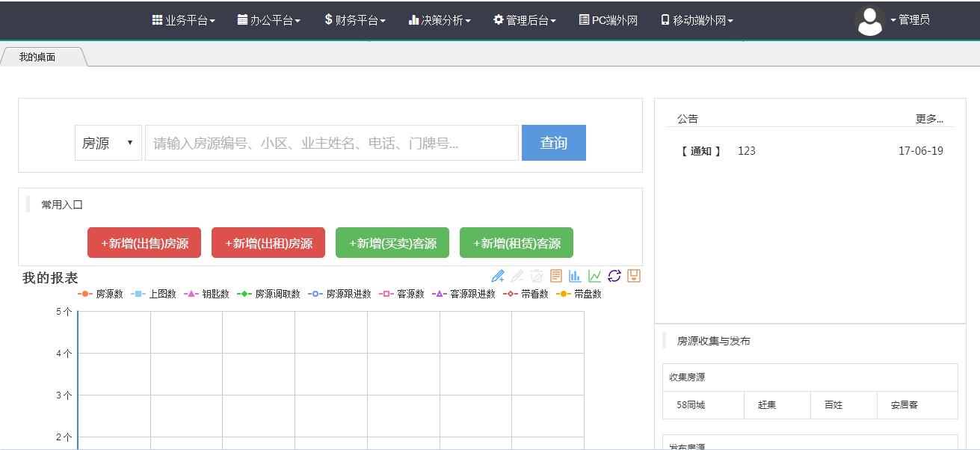Open the 财务平台 menu
This screenshot has height=450, width=980.
pos(355,20)
